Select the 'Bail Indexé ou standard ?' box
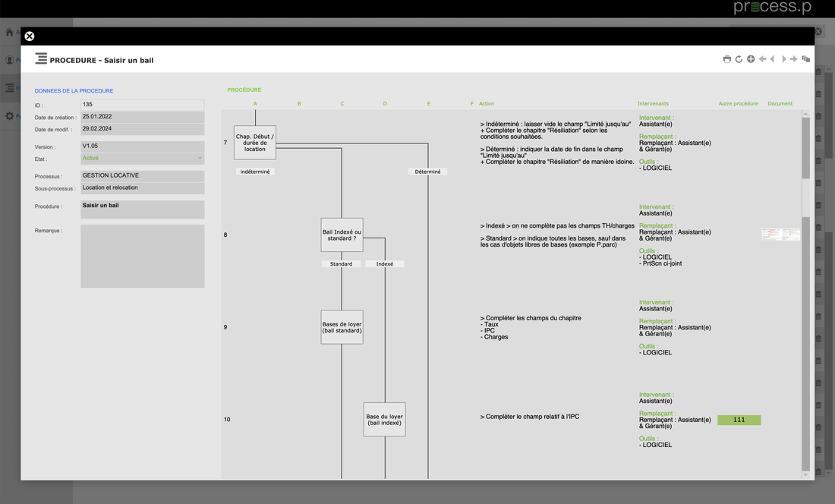 pos(342,235)
